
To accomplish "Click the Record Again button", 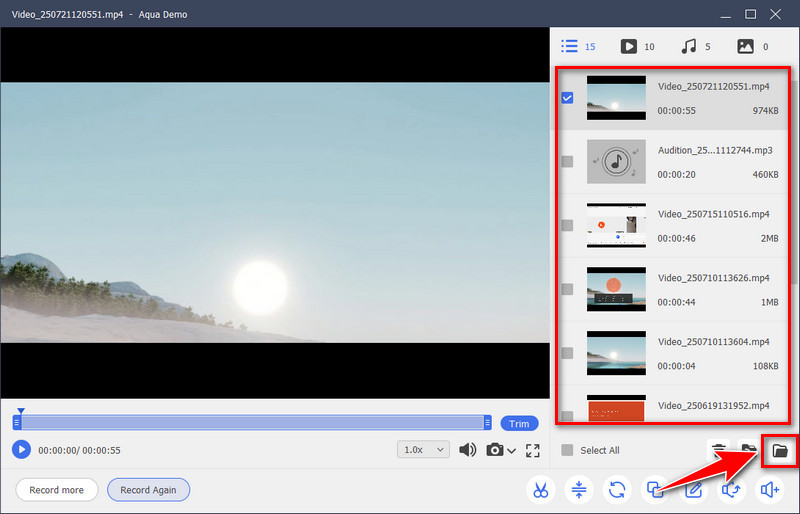I will tap(148, 490).
